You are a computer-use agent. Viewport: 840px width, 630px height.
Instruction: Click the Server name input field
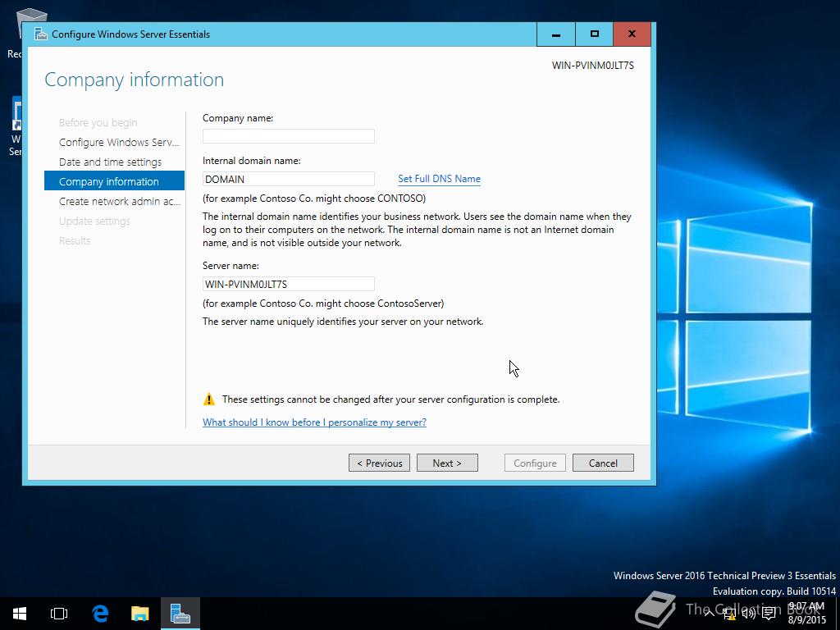289,284
